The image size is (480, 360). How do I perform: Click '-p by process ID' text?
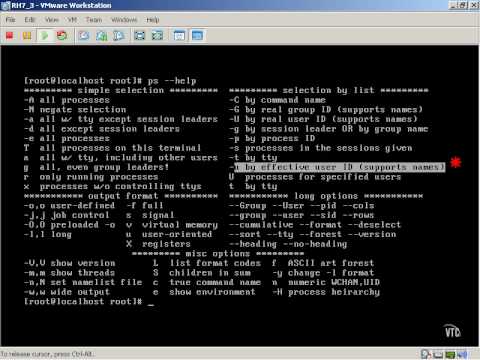[x=272, y=138]
